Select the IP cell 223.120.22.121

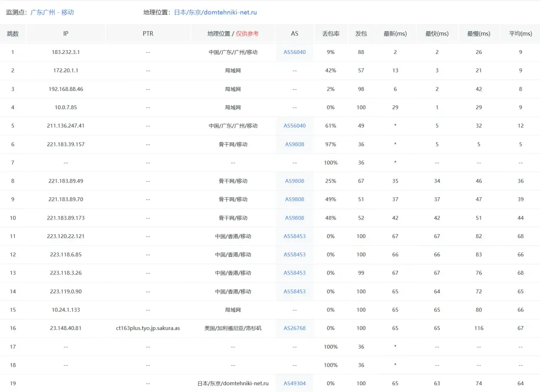pos(66,236)
